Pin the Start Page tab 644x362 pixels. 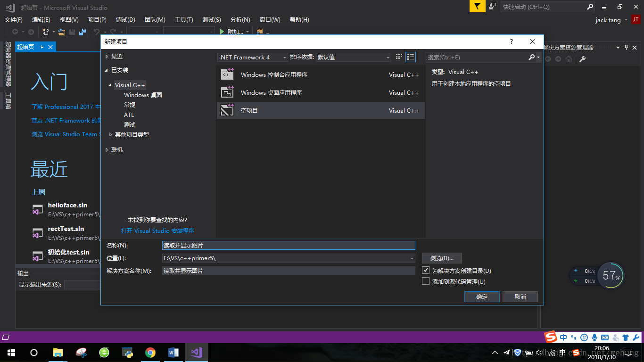(41, 47)
